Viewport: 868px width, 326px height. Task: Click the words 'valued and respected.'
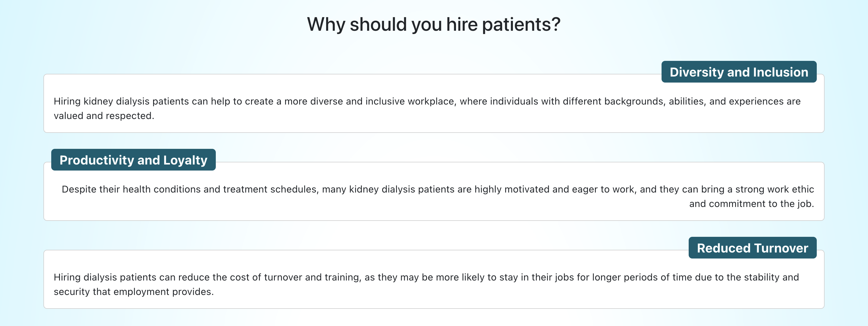[x=104, y=116]
